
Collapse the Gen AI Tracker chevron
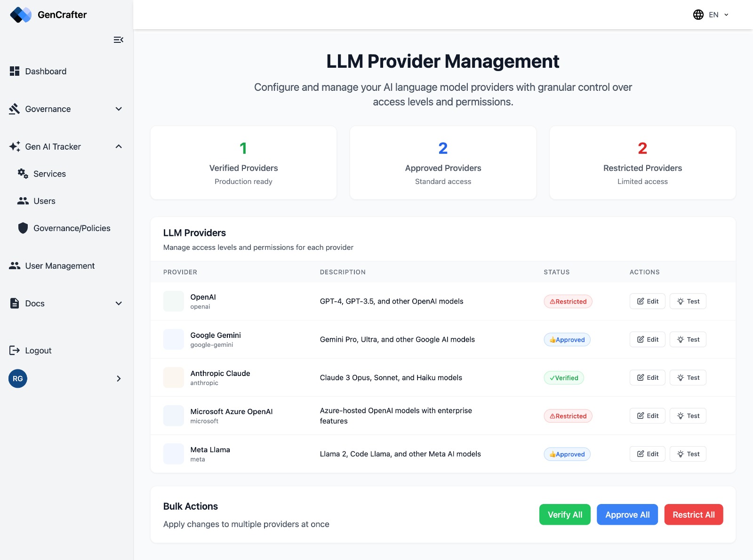tap(119, 146)
